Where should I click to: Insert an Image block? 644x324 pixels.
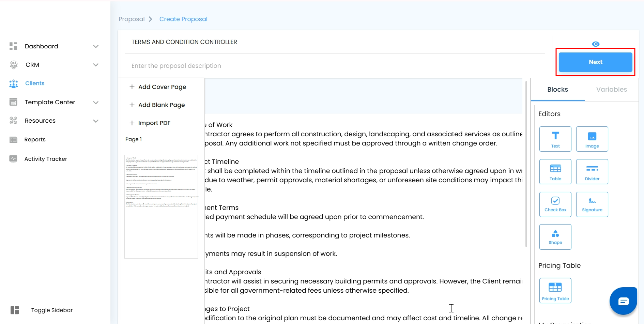(592, 139)
